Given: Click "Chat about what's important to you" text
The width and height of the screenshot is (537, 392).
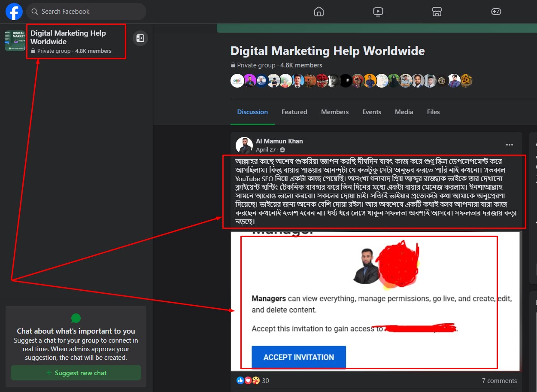Looking at the screenshot, I should [76, 331].
